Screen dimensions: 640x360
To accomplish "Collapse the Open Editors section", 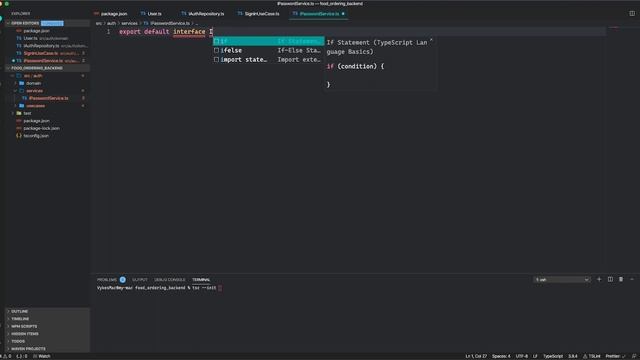I will (25, 23).
